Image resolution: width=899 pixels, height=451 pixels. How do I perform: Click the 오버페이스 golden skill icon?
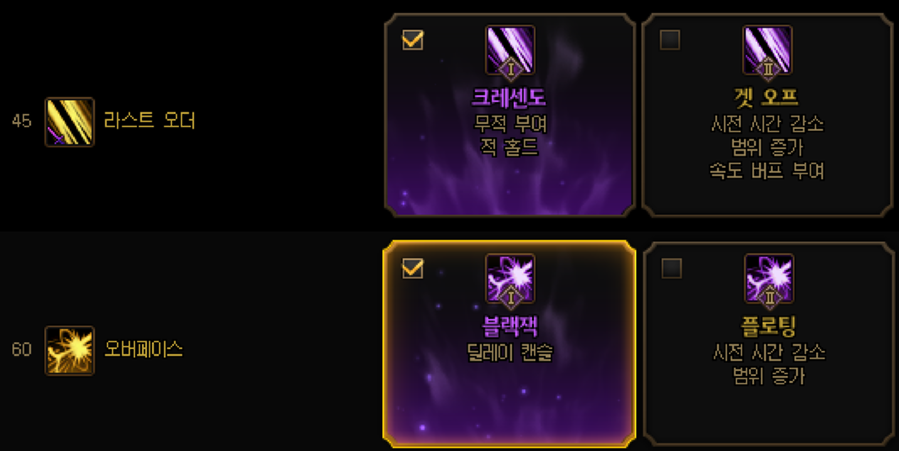click(x=69, y=351)
